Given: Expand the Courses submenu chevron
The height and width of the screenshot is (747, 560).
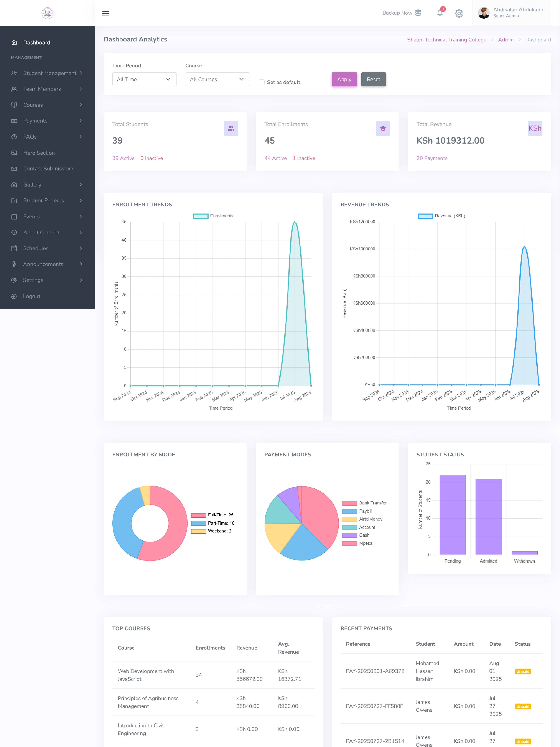Looking at the screenshot, I should click(81, 105).
